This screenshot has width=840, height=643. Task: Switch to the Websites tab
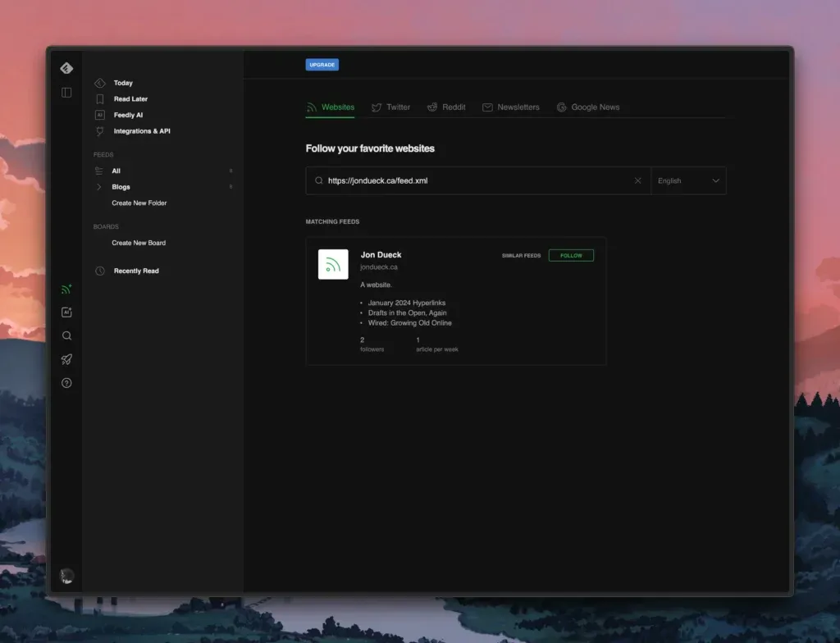click(330, 107)
